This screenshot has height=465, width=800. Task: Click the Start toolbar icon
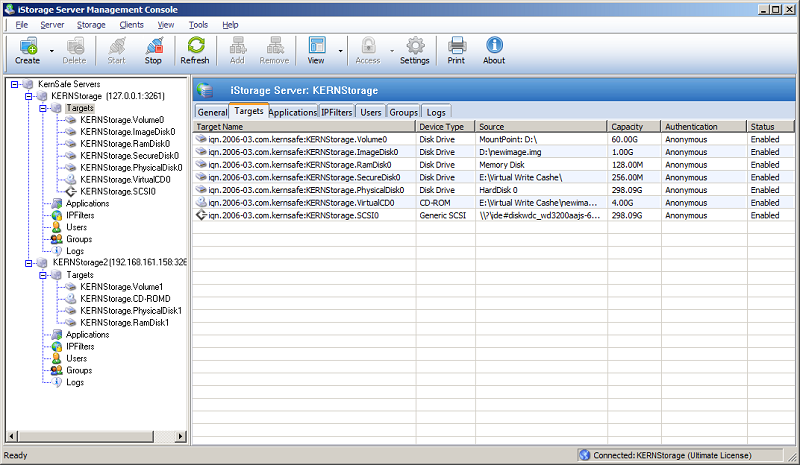coord(117,46)
